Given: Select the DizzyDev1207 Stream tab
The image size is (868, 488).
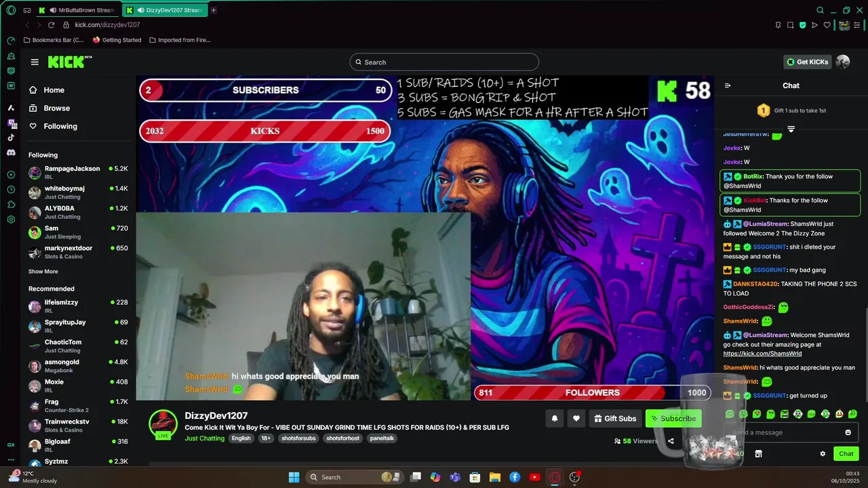Looking at the screenshot, I should (x=164, y=10).
